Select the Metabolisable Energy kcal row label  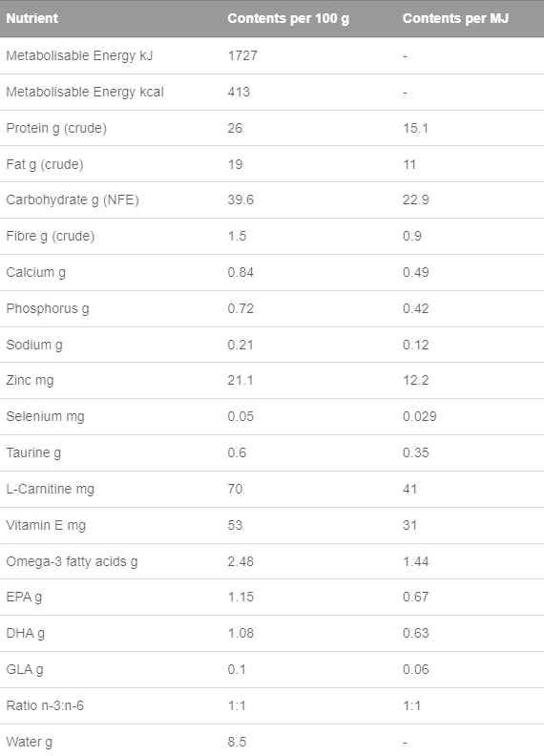click(85, 92)
